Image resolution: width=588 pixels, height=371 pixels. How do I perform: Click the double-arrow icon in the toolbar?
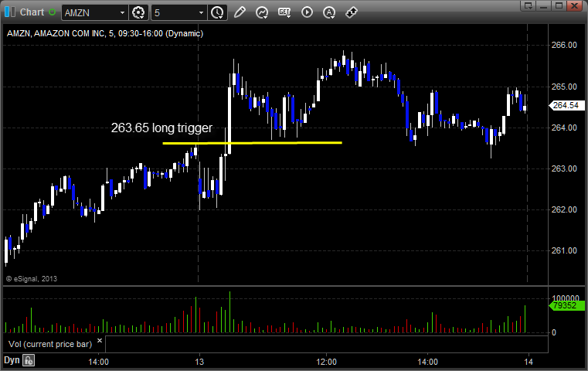(x=352, y=12)
